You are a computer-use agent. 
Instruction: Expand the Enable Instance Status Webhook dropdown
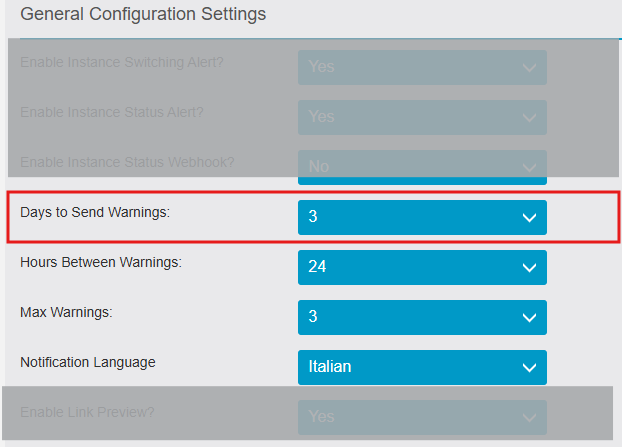[421, 166]
